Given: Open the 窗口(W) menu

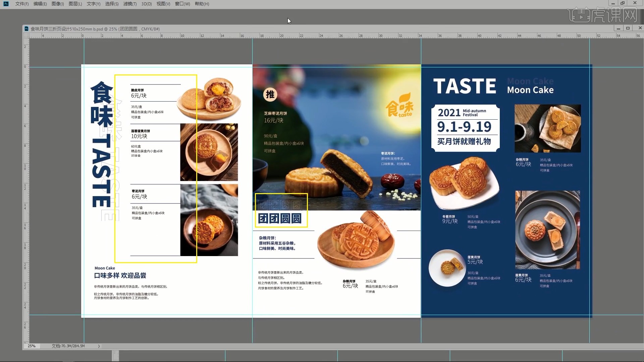Looking at the screenshot, I should click(x=182, y=4).
